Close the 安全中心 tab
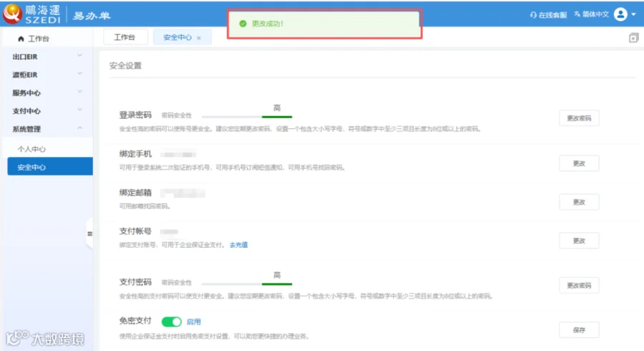Viewport: 644px width, 351px height. (199, 38)
